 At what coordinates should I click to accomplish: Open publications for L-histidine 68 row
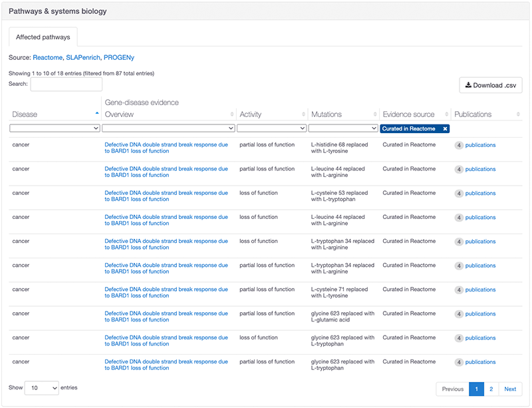(480, 145)
